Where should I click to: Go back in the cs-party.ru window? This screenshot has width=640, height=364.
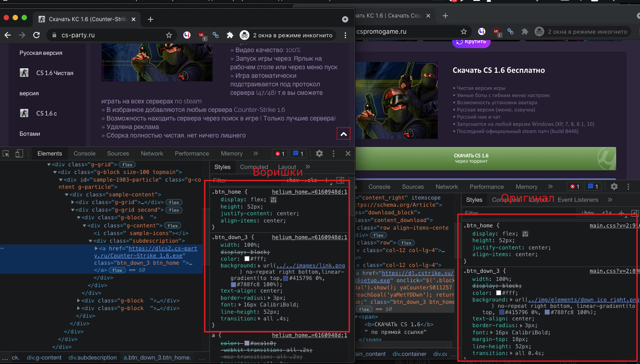click(x=8, y=35)
